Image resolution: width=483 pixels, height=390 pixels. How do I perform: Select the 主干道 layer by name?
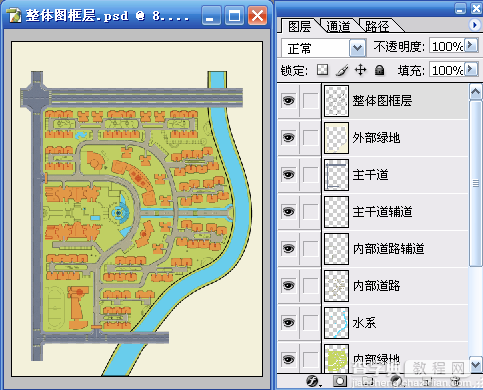click(x=371, y=175)
